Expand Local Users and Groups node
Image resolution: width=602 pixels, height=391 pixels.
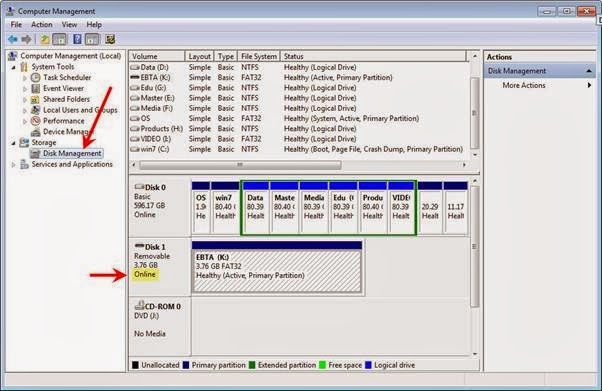click(x=25, y=110)
